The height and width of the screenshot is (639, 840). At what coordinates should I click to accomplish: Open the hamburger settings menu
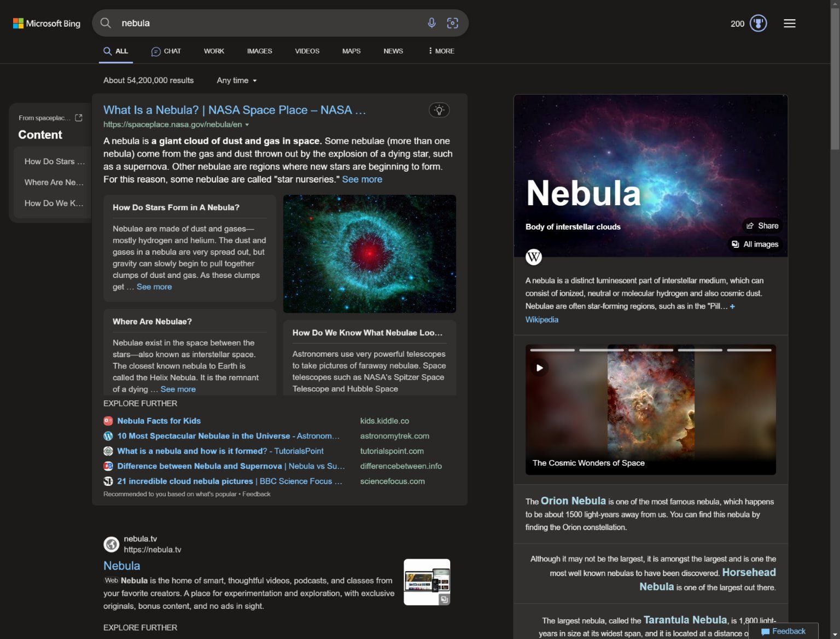click(x=789, y=24)
